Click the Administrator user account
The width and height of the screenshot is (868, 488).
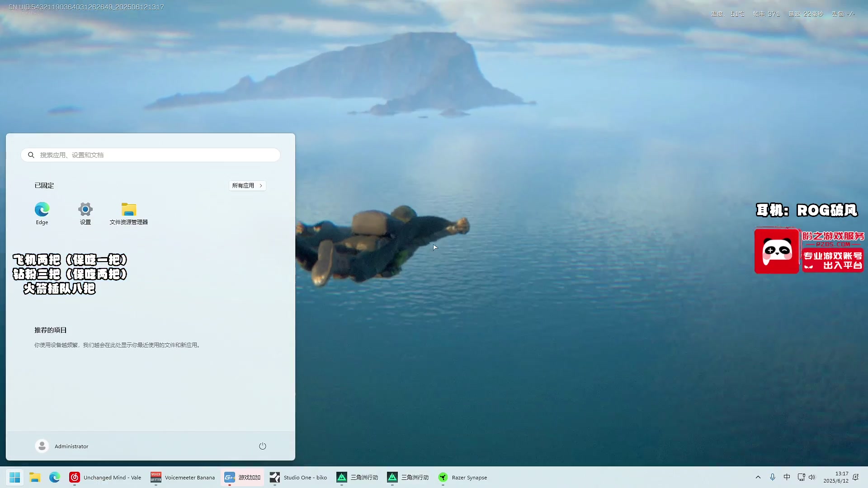click(x=62, y=446)
